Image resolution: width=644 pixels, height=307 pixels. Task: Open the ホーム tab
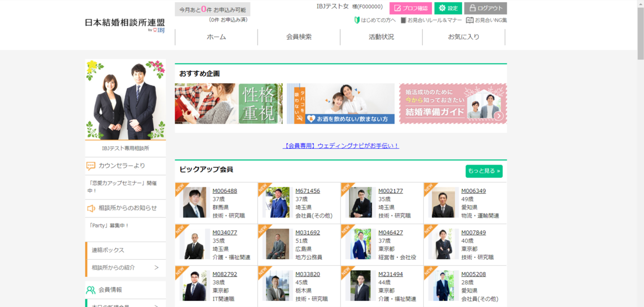pos(216,37)
